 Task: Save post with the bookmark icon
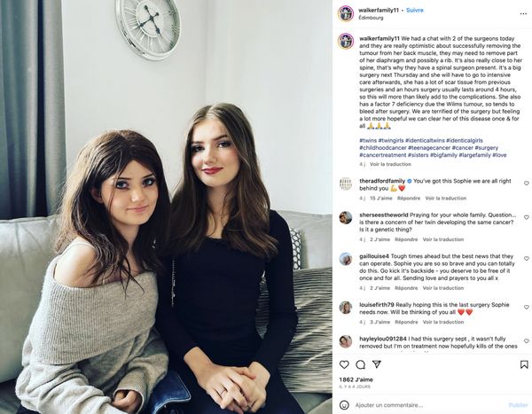pyautogui.click(x=524, y=364)
